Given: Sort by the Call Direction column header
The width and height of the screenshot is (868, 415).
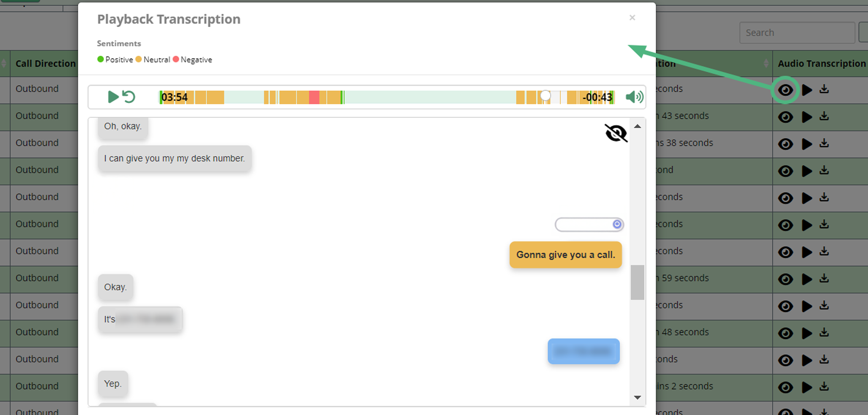Looking at the screenshot, I should pos(45,64).
